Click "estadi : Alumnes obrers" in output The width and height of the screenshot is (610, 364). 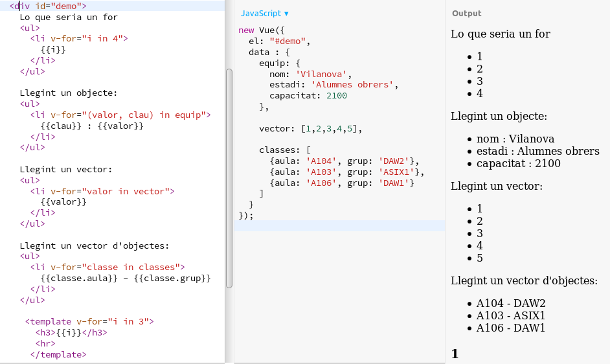pyautogui.click(x=537, y=152)
